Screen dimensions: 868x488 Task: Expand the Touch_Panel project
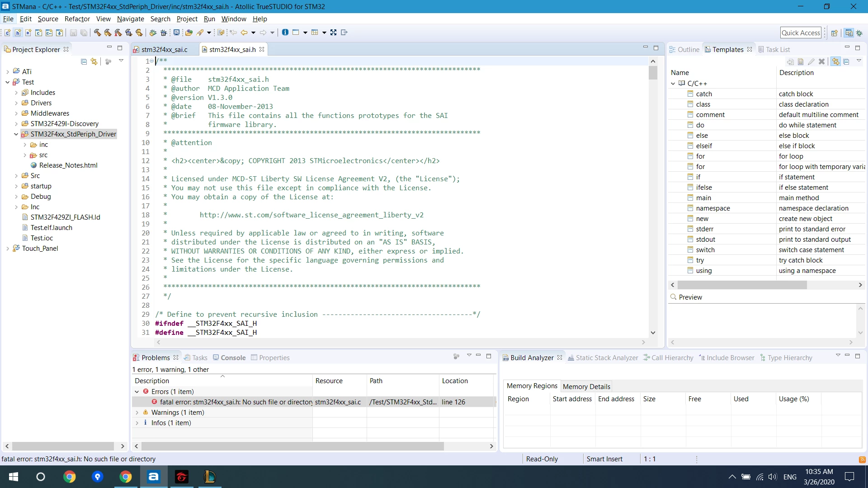pyautogui.click(x=8, y=249)
